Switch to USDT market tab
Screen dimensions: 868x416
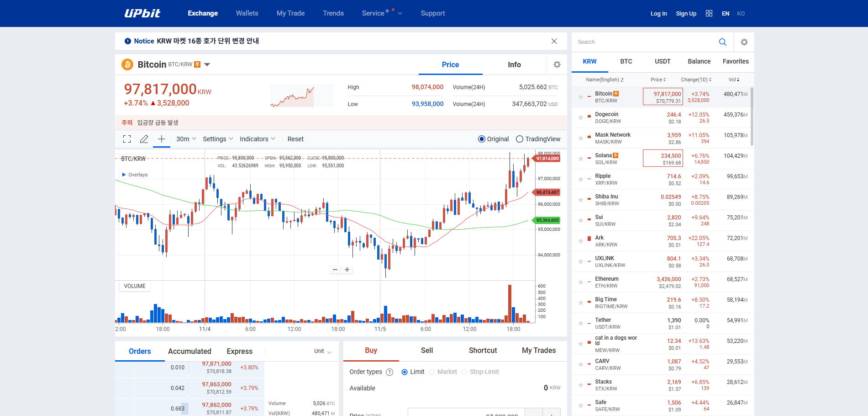click(x=663, y=61)
